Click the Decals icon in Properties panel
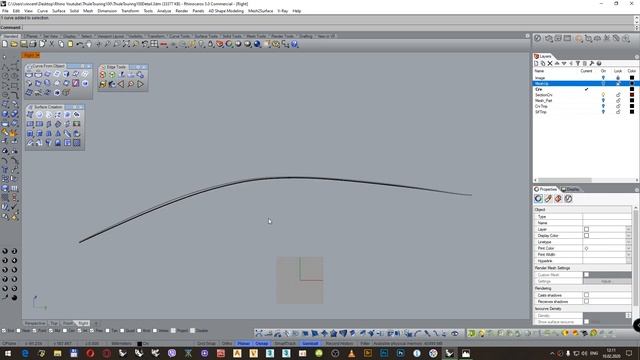 568,198
